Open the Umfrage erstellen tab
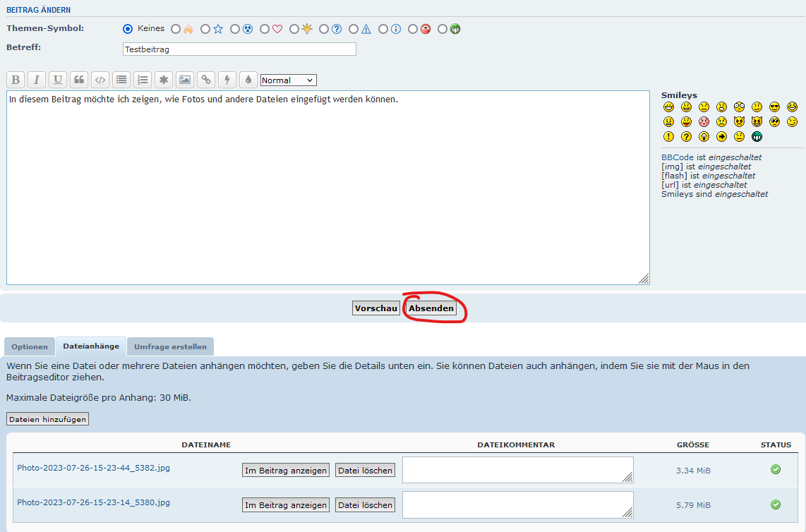 click(x=170, y=346)
